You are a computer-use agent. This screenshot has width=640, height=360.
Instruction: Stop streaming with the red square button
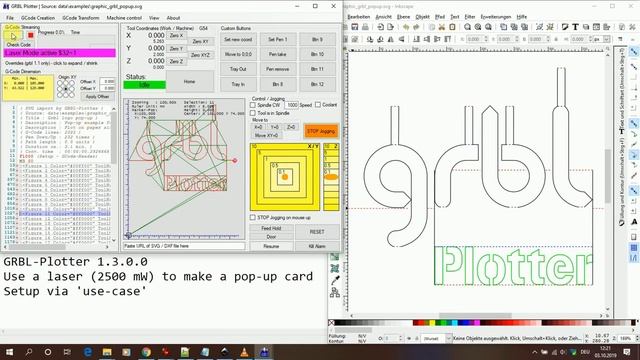(30, 36)
